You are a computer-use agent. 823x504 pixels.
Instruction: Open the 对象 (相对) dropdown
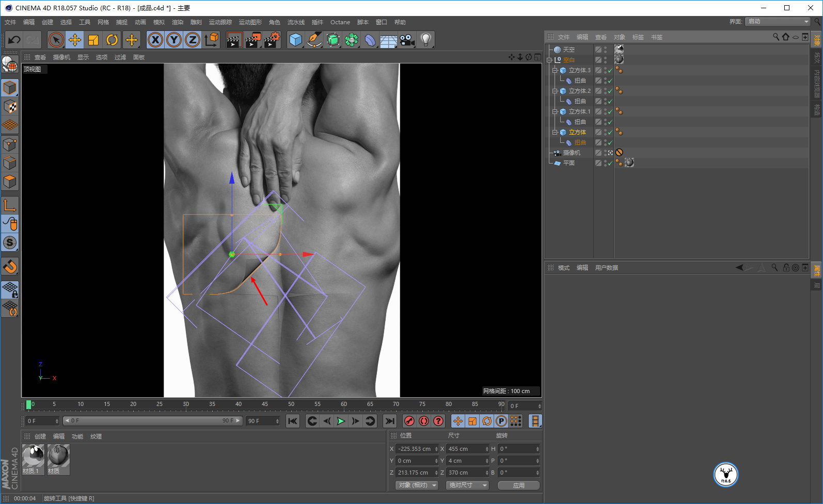coord(417,485)
